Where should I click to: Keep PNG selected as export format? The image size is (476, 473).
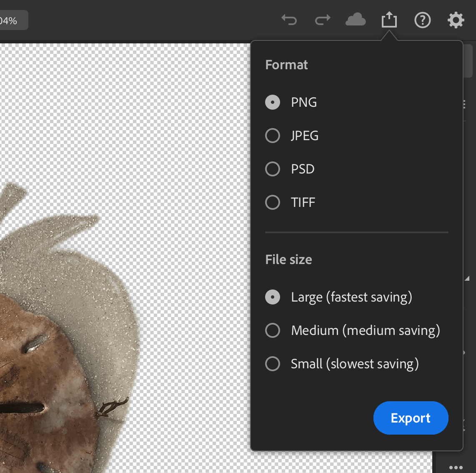pos(273,102)
